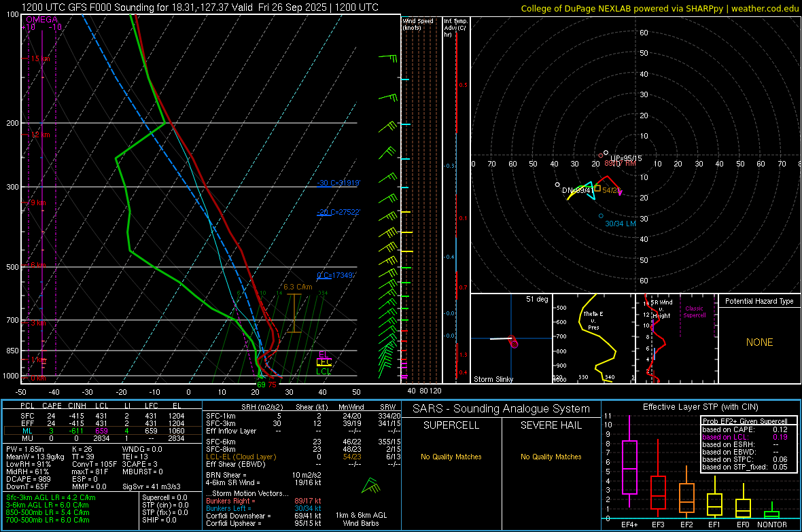Click the red storm slinky circles
802x532 pixels.
[514, 342]
